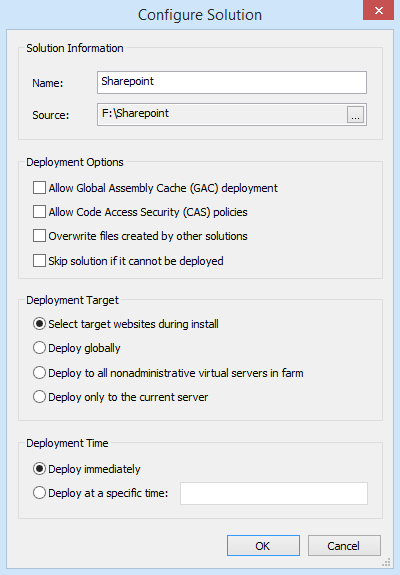Check Overwrite files created by other solutions
Image resolution: width=400 pixels, height=575 pixels.
[39, 236]
